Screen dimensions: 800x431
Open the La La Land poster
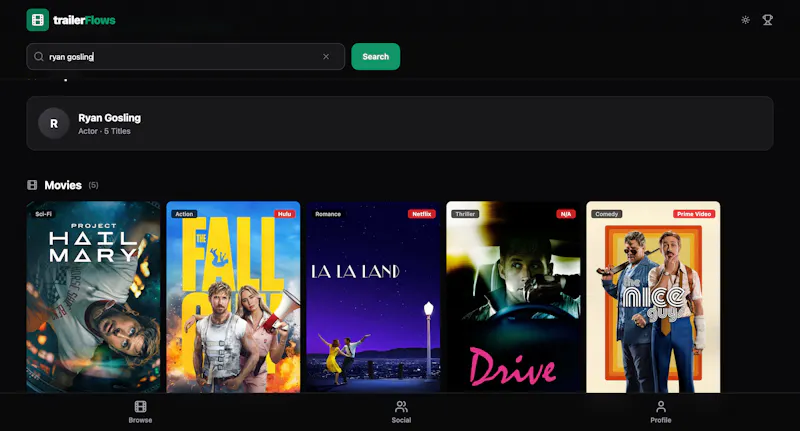373,297
